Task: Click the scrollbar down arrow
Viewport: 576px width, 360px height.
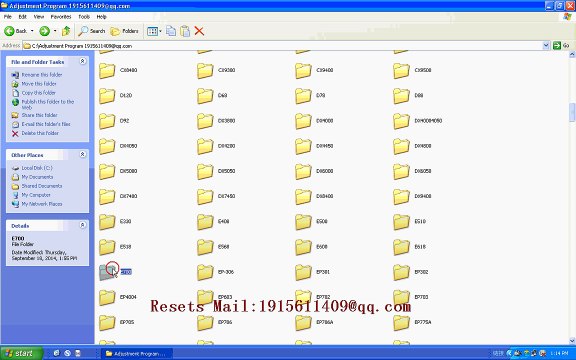Action: [x=572, y=341]
